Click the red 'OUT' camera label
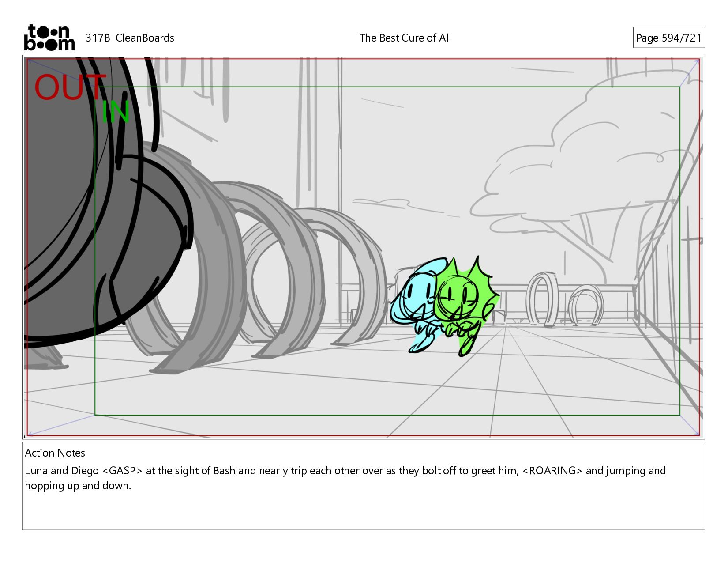 [70, 87]
